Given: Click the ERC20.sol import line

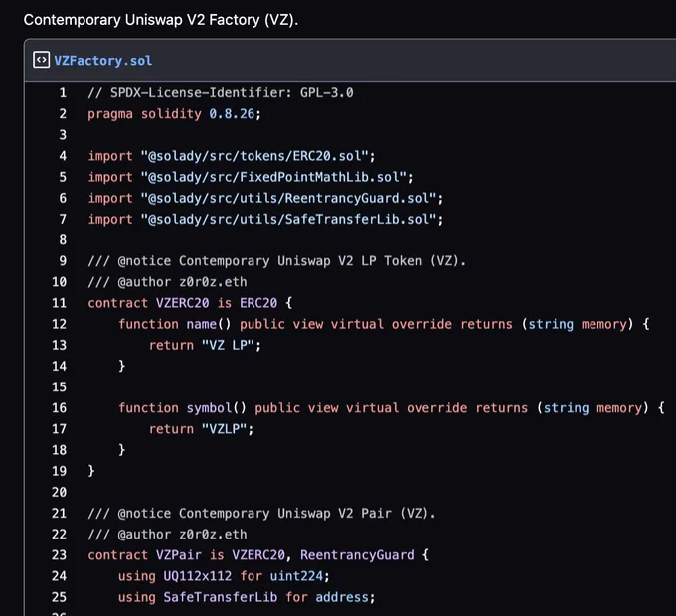Looking at the screenshot, I should 232,156.
